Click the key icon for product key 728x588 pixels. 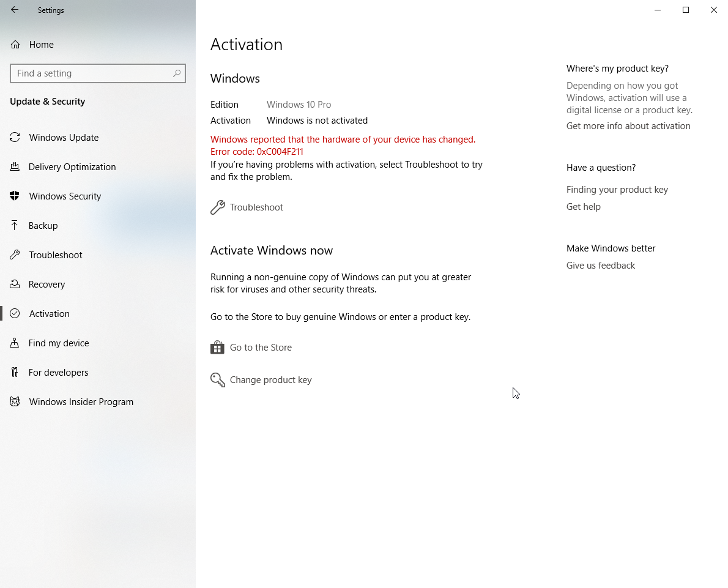coord(218,380)
